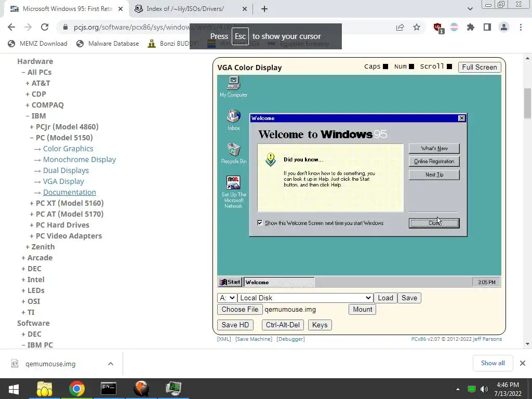
Task: Uncheck Show this Welcome Screen next time
Action: click(260, 222)
